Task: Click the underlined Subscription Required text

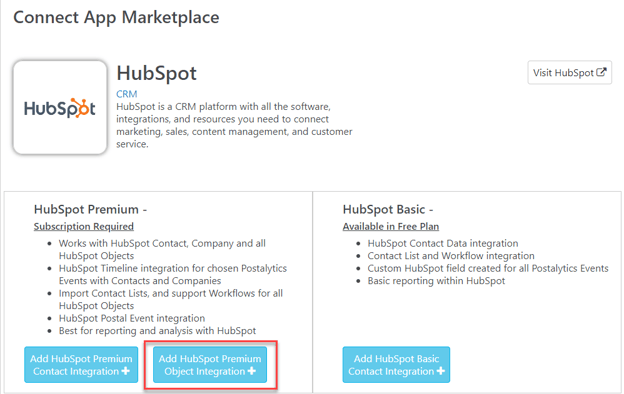Action: [x=84, y=226]
